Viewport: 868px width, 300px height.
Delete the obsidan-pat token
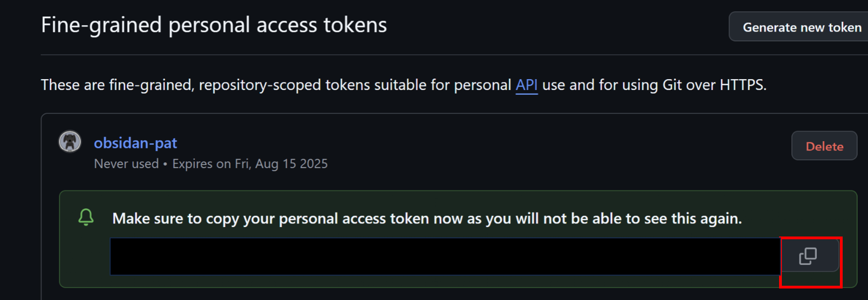tap(824, 146)
